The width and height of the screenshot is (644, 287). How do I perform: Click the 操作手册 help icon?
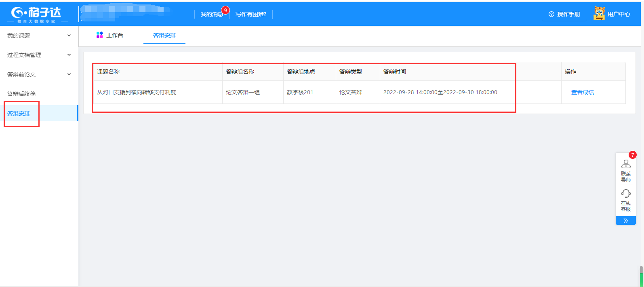coord(551,14)
